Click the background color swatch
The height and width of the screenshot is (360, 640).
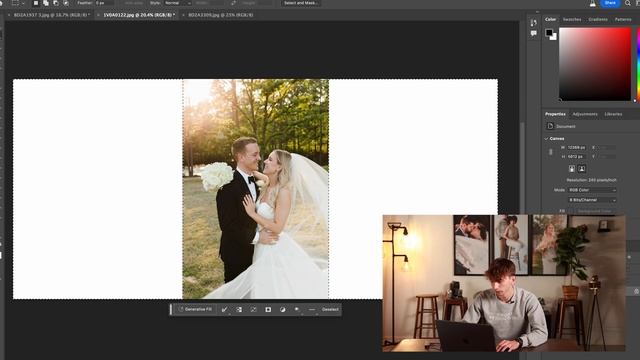[554, 37]
